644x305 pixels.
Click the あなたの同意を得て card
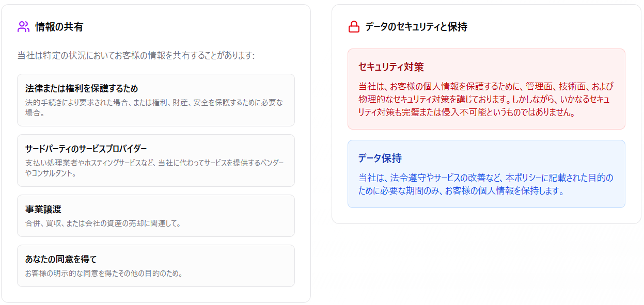(156, 266)
